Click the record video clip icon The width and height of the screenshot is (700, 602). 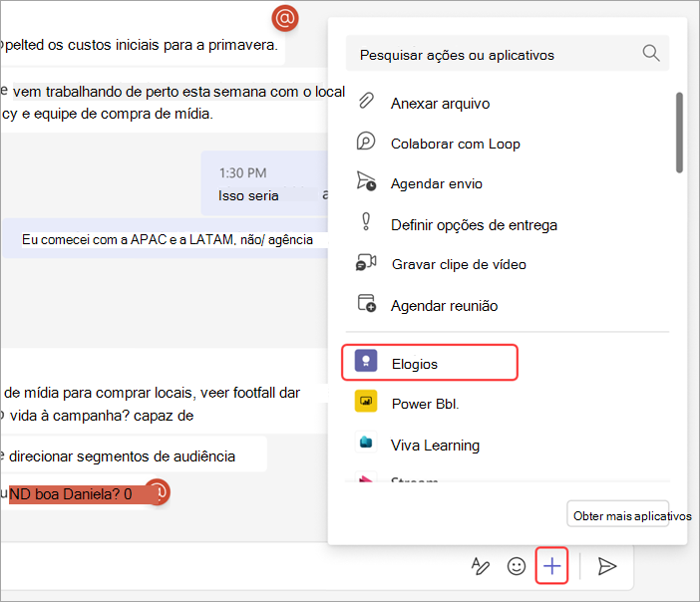[366, 262]
